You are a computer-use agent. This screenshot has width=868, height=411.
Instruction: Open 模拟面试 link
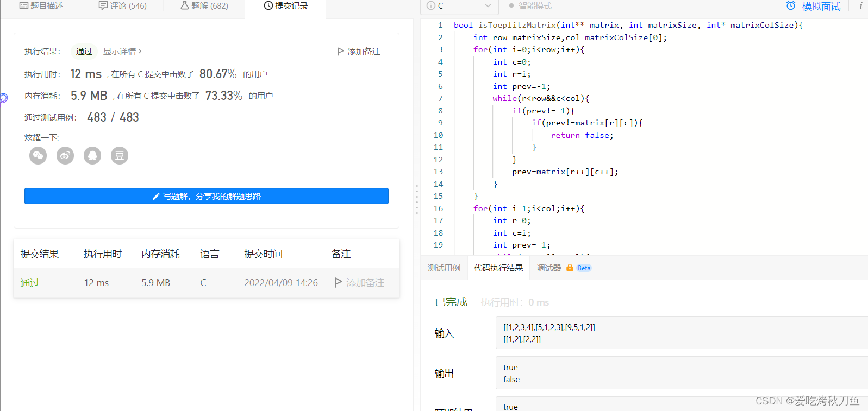pos(813,6)
